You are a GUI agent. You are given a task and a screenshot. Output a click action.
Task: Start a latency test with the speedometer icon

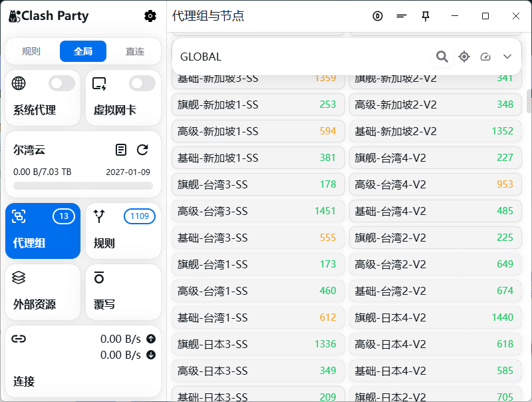[487, 57]
